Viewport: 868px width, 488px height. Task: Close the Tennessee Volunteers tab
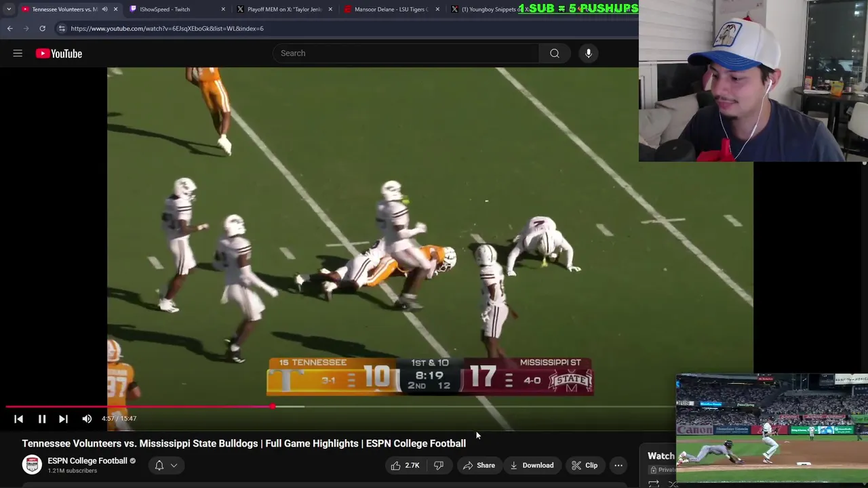pyautogui.click(x=115, y=9)
